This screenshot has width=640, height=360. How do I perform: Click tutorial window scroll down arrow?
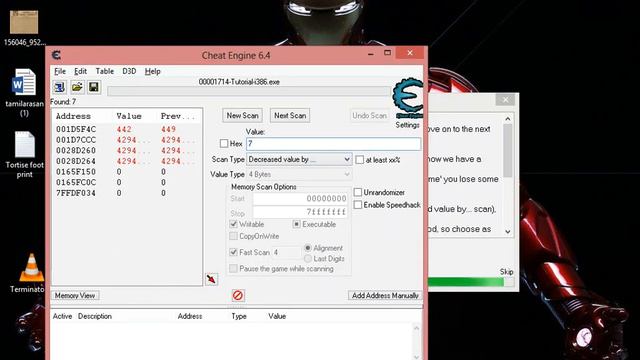[507, 231]
